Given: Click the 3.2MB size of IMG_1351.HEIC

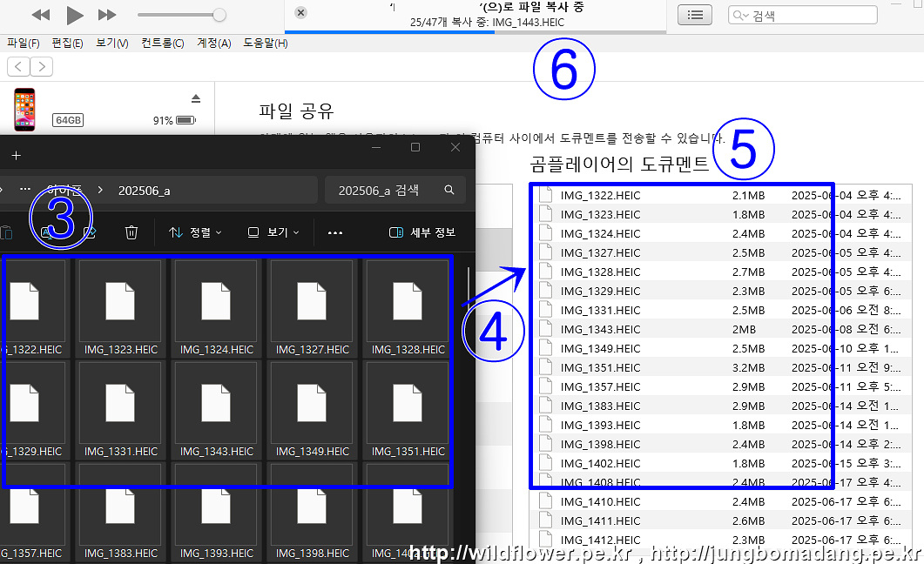Looking at the screenshot, I should tap(748, 367).
